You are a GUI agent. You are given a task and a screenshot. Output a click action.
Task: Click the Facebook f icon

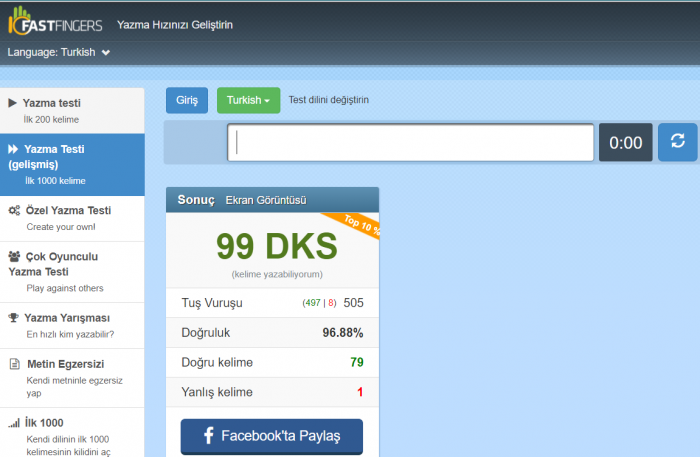point(208,435)
